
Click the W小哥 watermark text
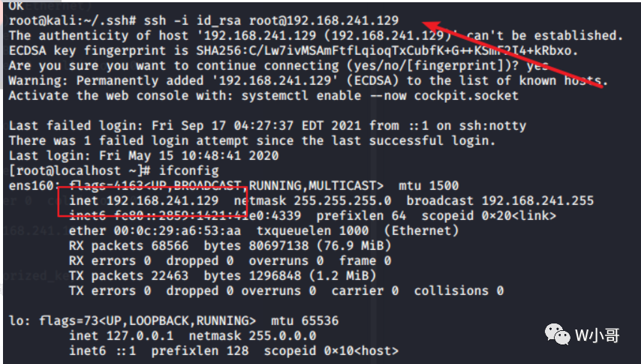597,335
